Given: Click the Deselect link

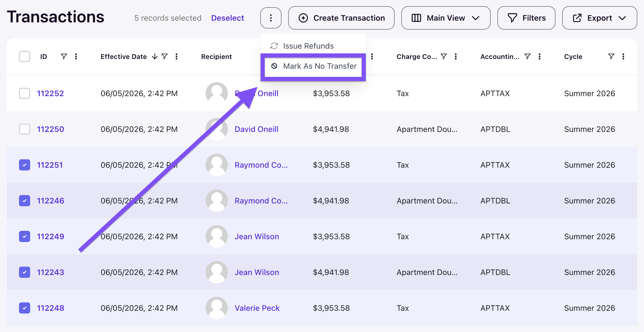Looking at the screenshot, I should 228,18.
